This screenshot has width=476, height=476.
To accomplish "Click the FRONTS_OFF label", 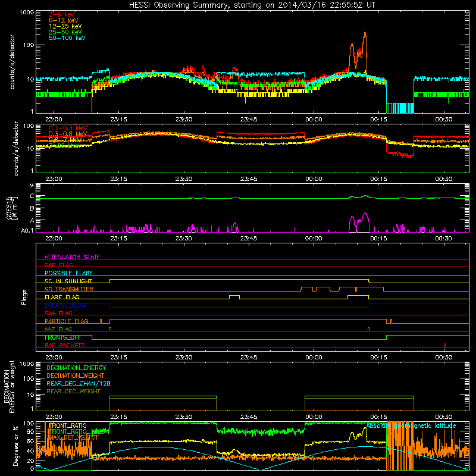I will (x=62, y=337).
